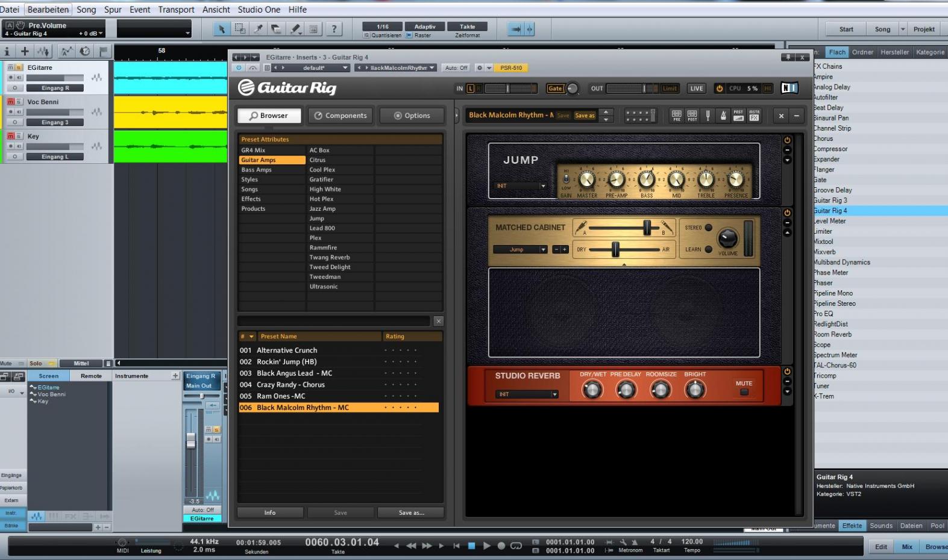This screenshot has height=560, width=948.
Task: Toggle the Gate button
Action: [555, 89]
